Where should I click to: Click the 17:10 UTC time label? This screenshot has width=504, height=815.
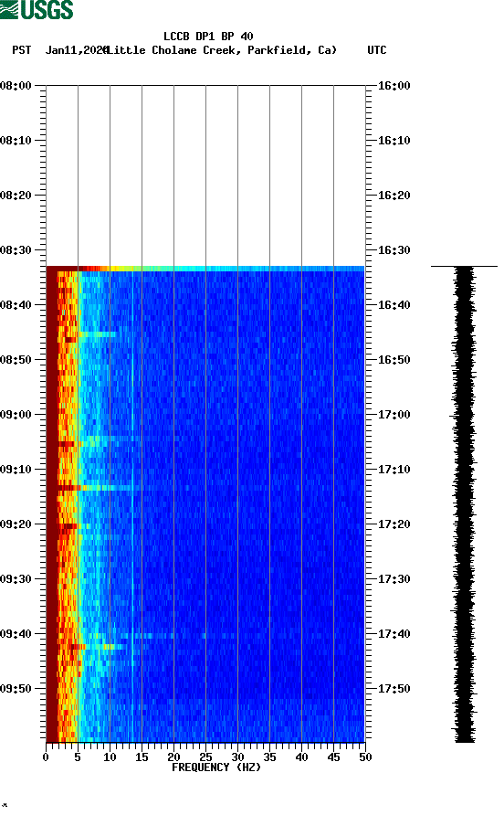pyautogui.click(x=394, y=470)
